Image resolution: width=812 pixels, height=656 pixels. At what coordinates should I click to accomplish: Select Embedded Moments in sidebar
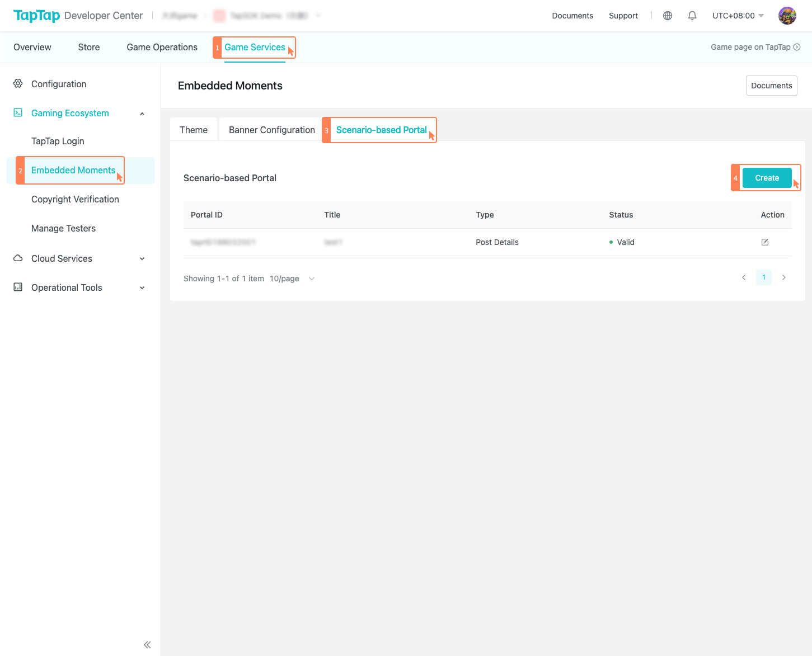[x=73, y=170]
